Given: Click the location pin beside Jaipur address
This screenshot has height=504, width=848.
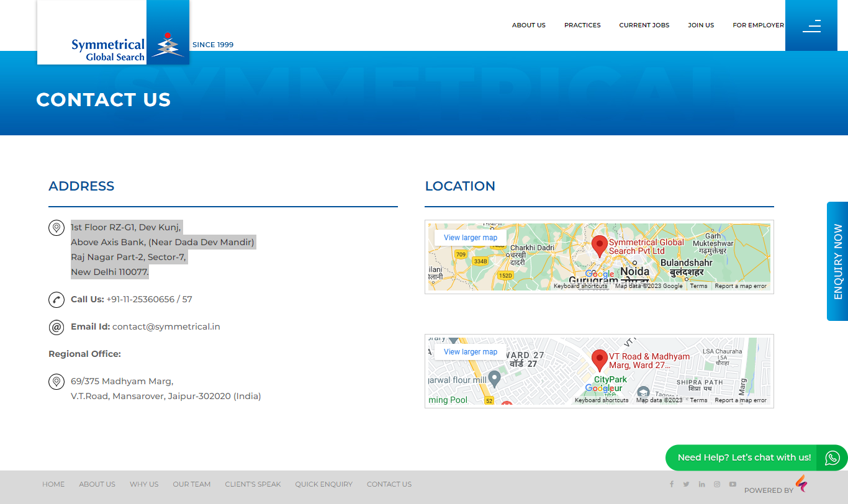Looking at the screenshot, I should [56, 382].
